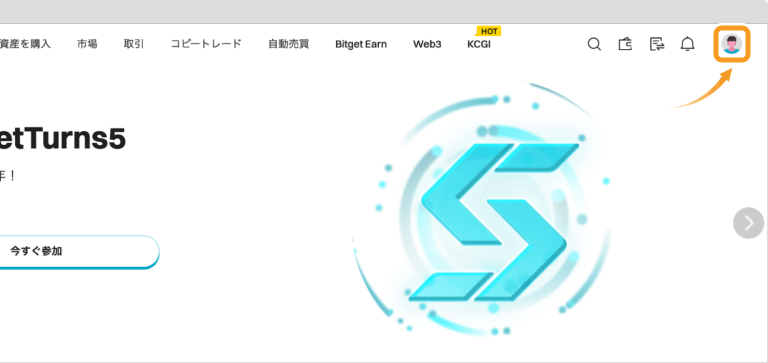Viewport: 768px width, 363px height.
Task: Click the 今すぐ参加 button
Action: tap(79, 252)
